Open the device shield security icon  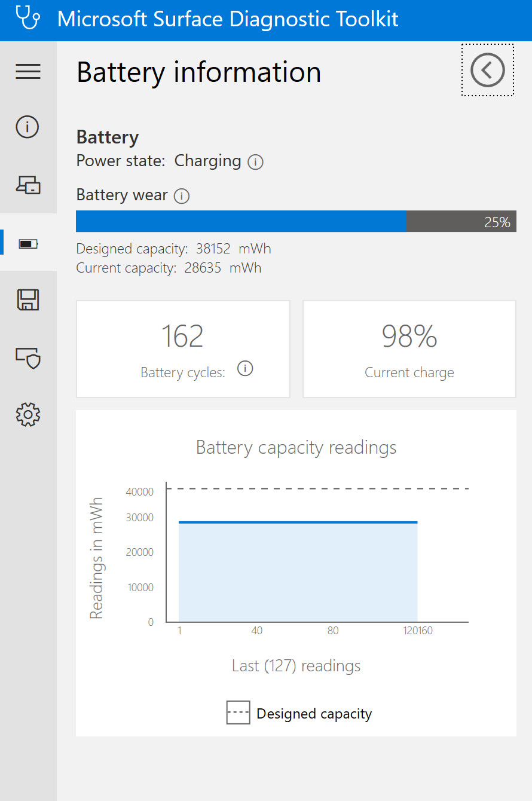(x=28, y=358)
